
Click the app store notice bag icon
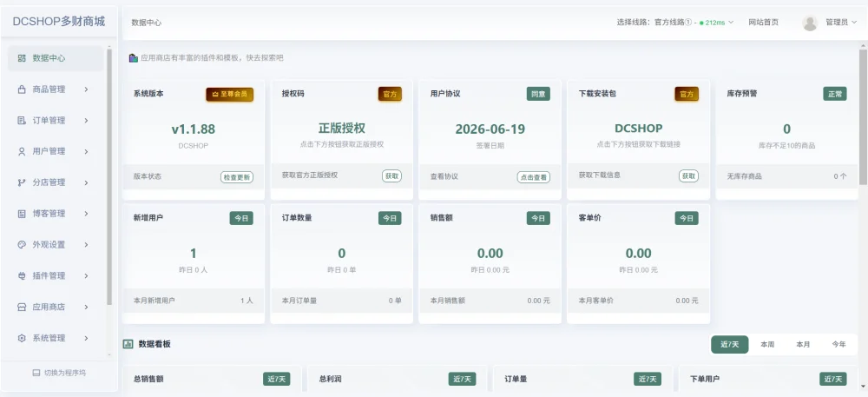click(134, 57)
